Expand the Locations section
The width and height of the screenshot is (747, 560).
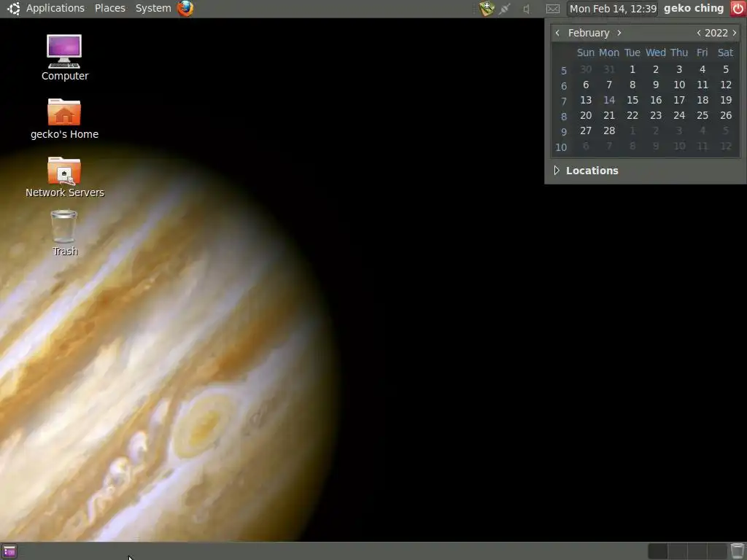[x=557, y=171]
